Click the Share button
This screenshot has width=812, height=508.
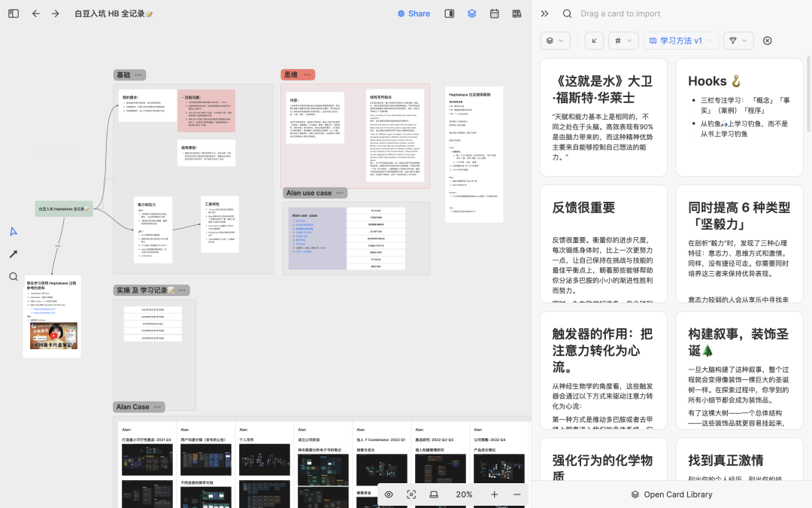coord(414,14)
